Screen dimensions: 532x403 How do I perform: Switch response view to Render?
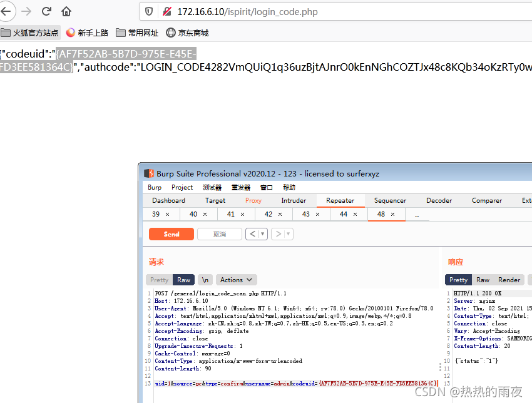[509, 280]
